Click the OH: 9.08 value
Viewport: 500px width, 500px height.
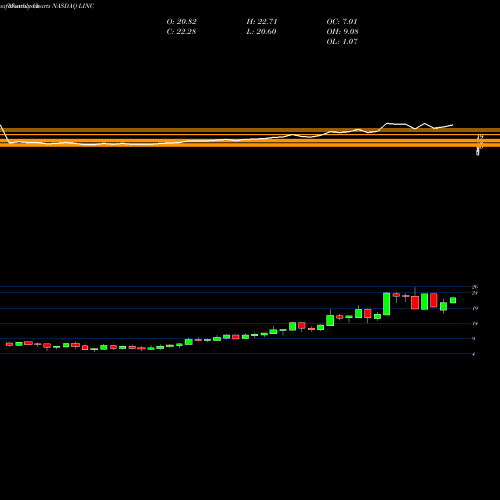(x=342, y=32)
